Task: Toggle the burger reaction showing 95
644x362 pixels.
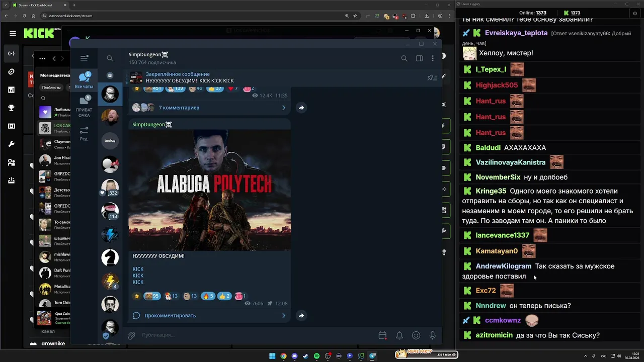Action: point(152,296)
